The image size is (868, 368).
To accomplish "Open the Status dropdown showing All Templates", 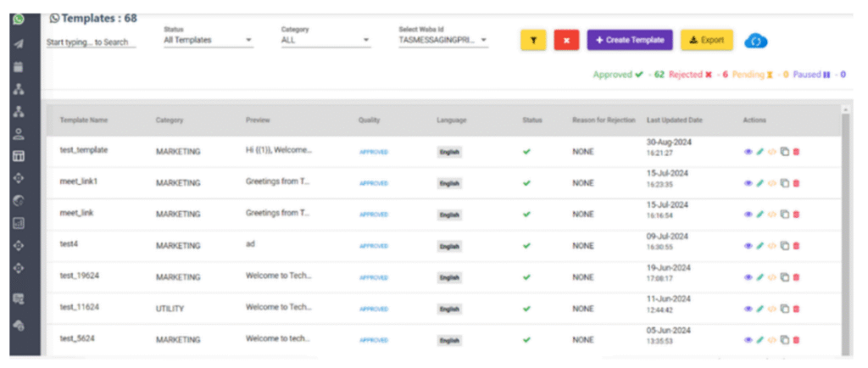I will 208,40.
